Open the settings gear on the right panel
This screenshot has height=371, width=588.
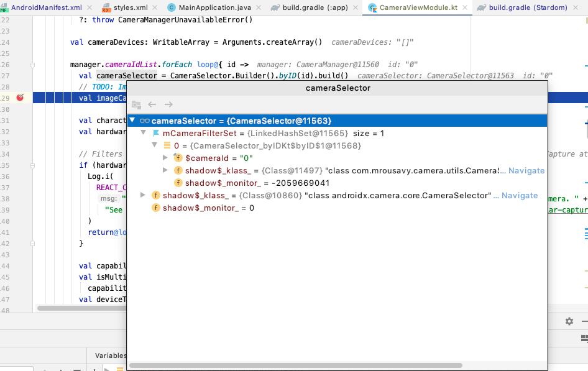[x=569, y=321]
